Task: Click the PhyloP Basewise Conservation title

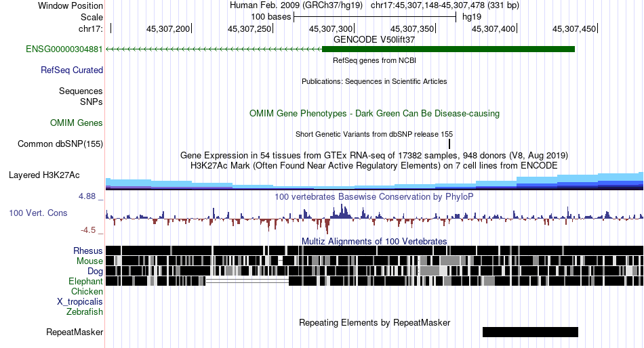Action: (374, 197)
